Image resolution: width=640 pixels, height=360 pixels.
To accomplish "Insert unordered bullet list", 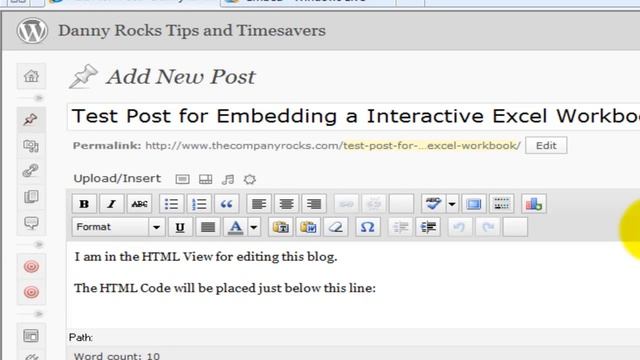I will pos(171,204).
